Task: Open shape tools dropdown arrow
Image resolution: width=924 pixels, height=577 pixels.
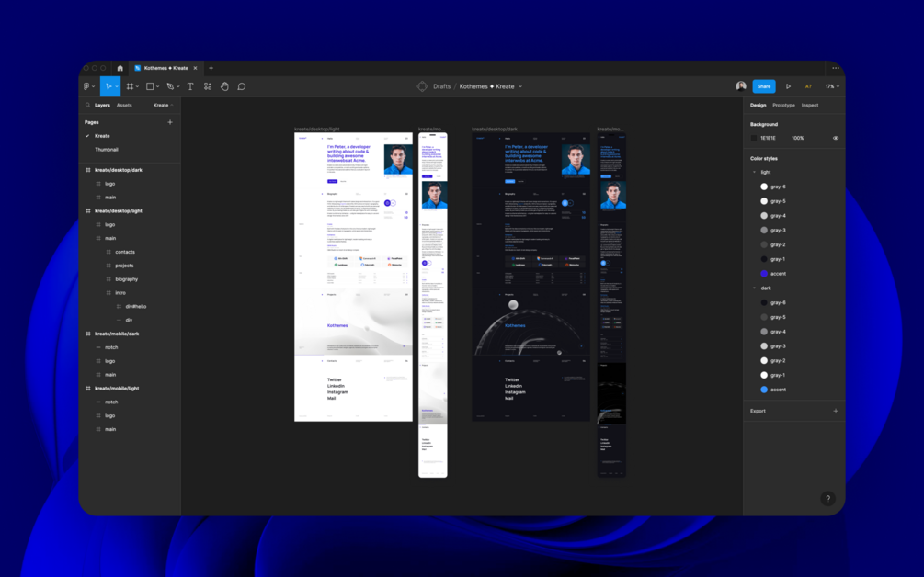Action: coord(157,87)
